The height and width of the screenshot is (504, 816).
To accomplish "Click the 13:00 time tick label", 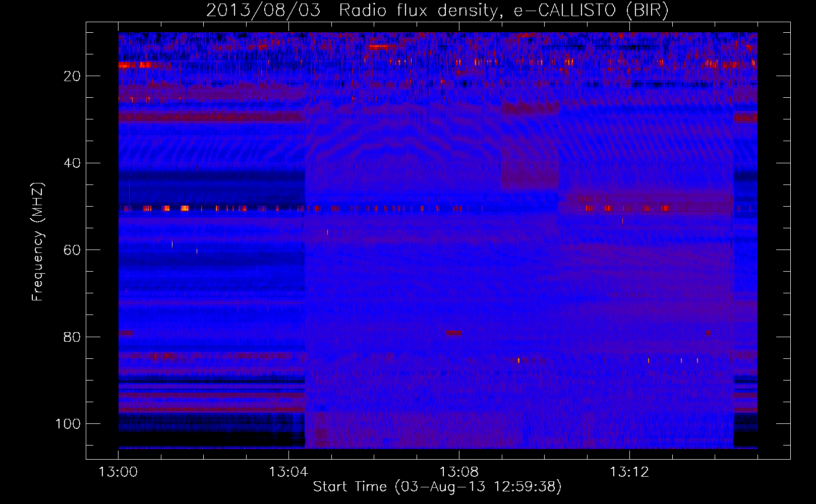I will click(x=118, y=472).
